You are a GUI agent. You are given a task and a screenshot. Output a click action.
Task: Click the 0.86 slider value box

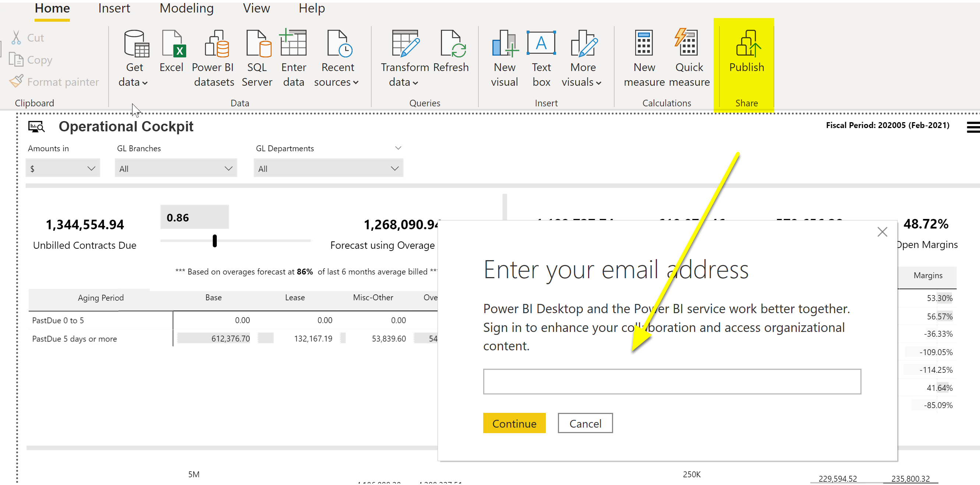pyautogui.click(x=194, y=217)
